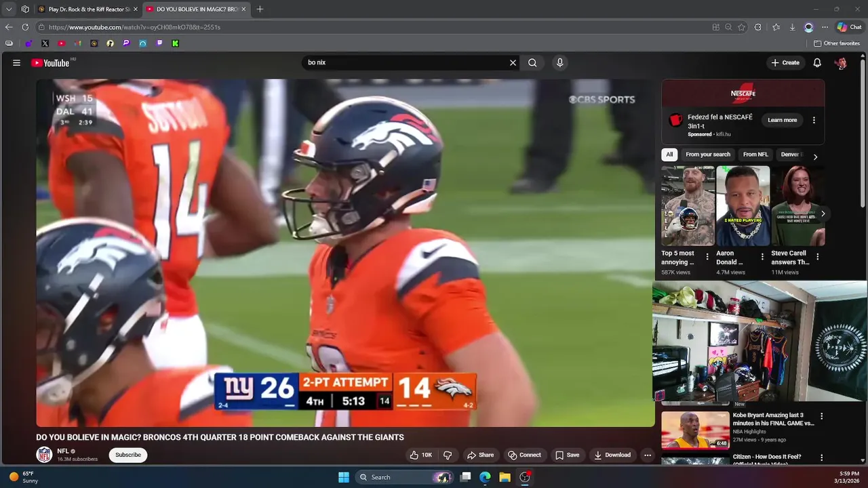
Task: Open a new browser tab
Action: point(260,9)
